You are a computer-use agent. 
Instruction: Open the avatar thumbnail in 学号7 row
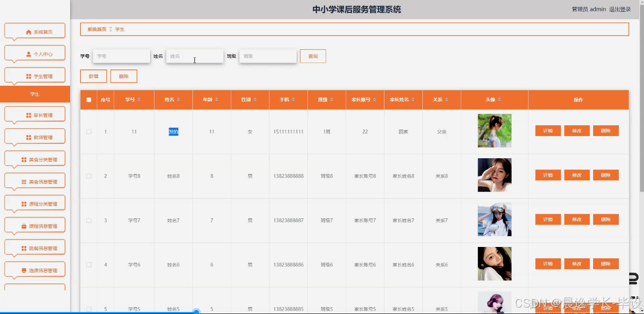click(x=494, y=219)
